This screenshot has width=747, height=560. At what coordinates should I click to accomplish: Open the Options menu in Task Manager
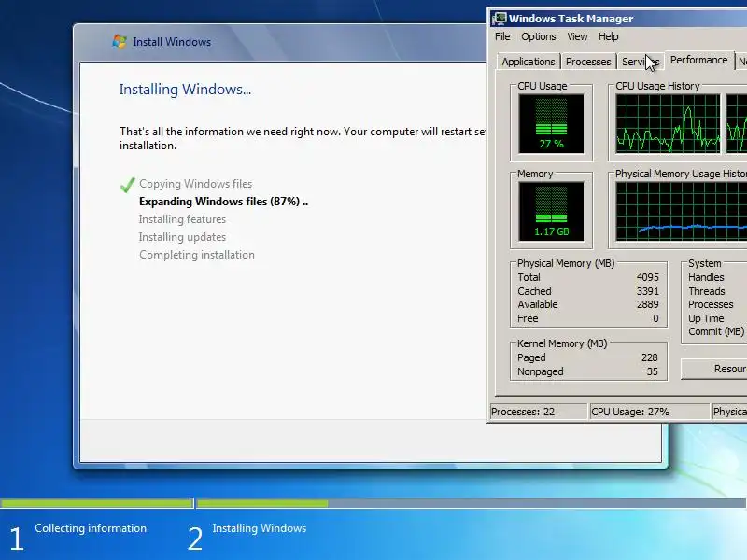539,36
